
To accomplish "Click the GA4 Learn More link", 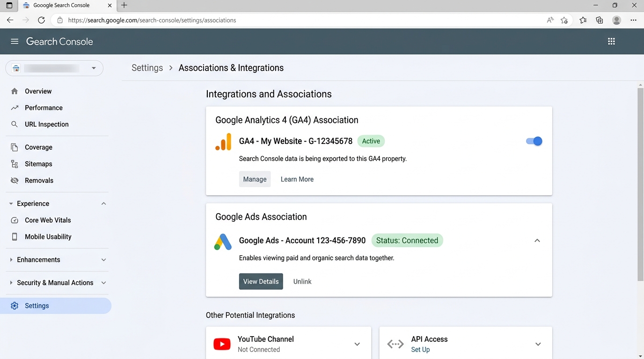I will 297,179.
